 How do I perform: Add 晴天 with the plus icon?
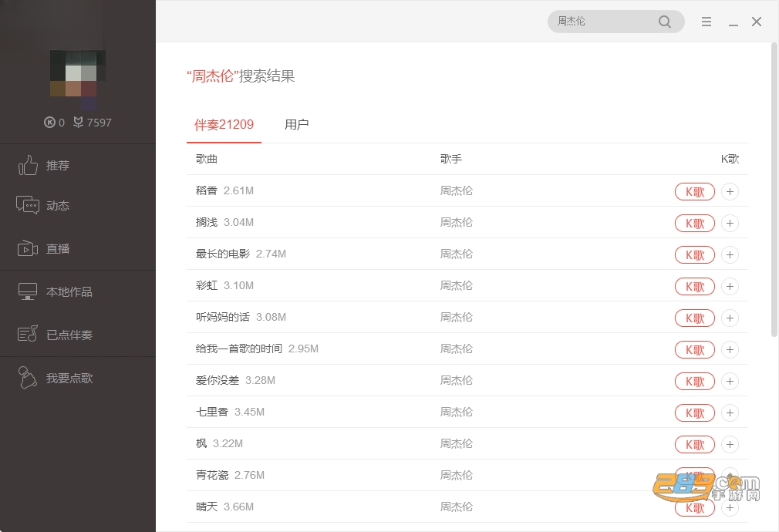(730, 507)
